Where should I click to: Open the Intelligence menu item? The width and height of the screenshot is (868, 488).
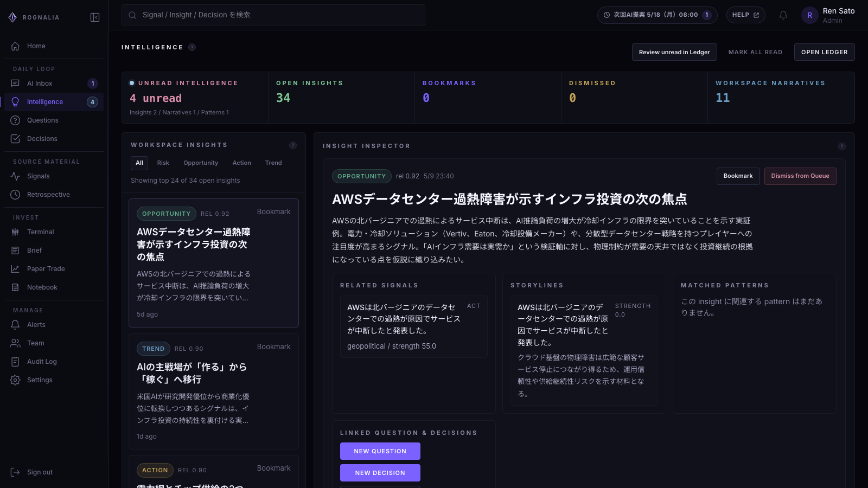(54, 102)
